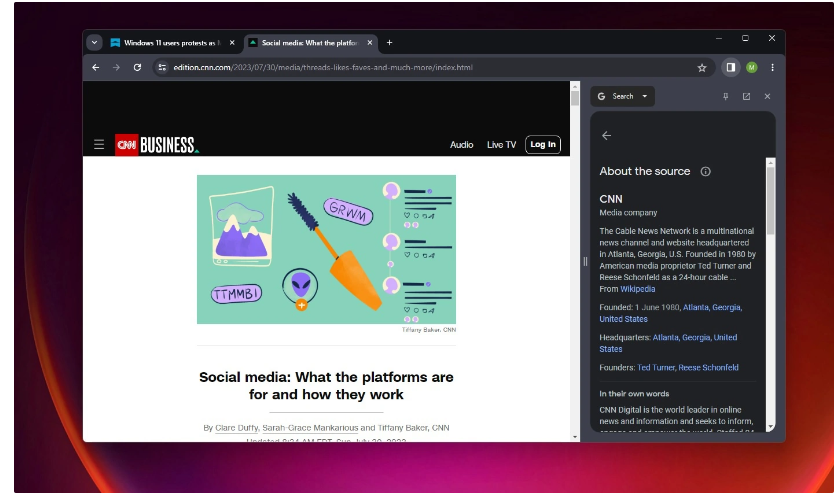Minimize the browser window

719,38
